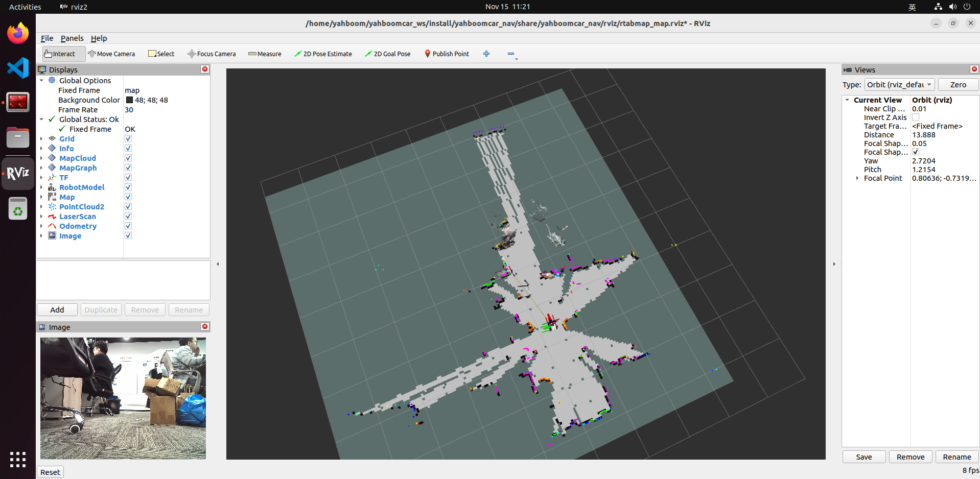Viewport: 980px width, 479px height.
Task: Select the Focus Camera tool
Action: (x=212, y=54)
